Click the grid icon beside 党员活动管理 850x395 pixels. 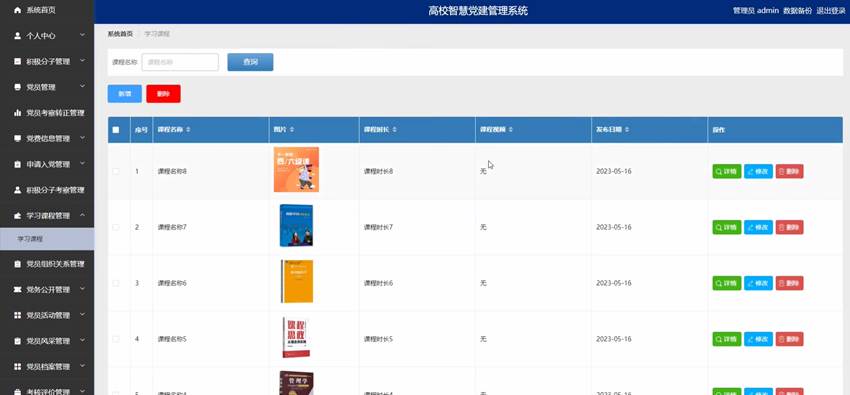pyautogui.click(x=17, y=315)
